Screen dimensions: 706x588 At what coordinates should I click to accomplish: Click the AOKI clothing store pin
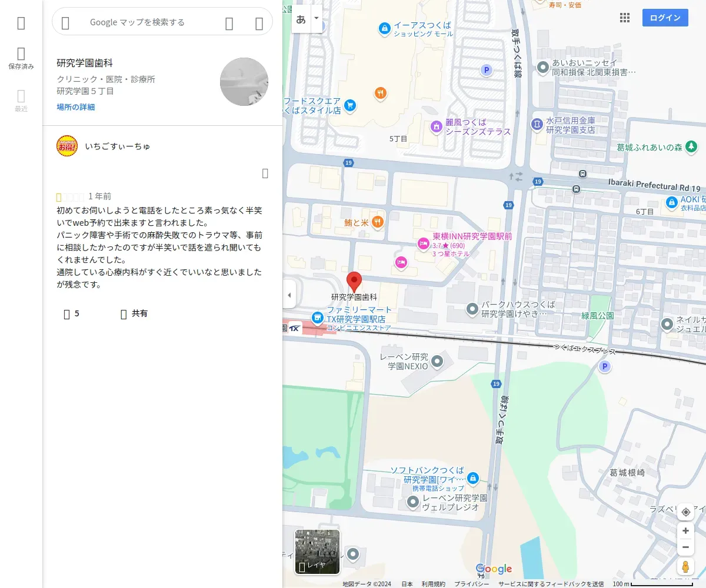tap(671, 202)
